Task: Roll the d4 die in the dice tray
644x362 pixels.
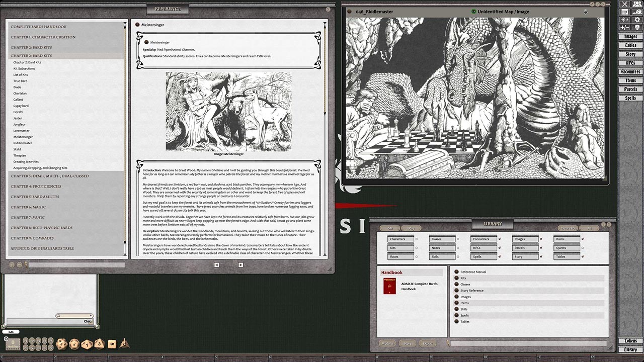Action: [125, 344]
